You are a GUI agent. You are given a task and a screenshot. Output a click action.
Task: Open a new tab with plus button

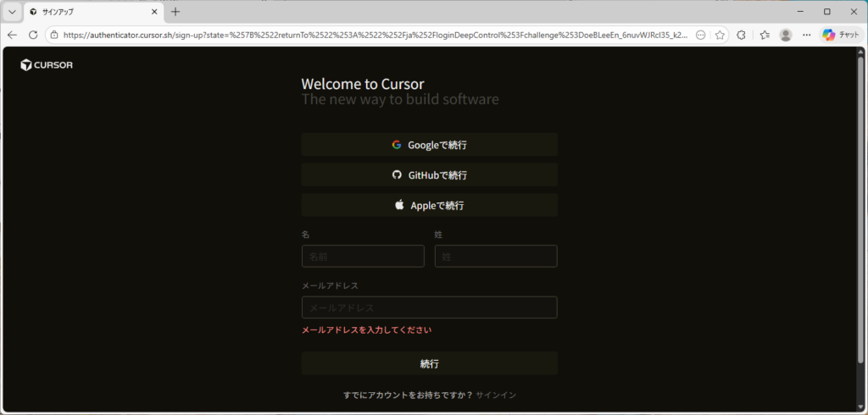175,12
